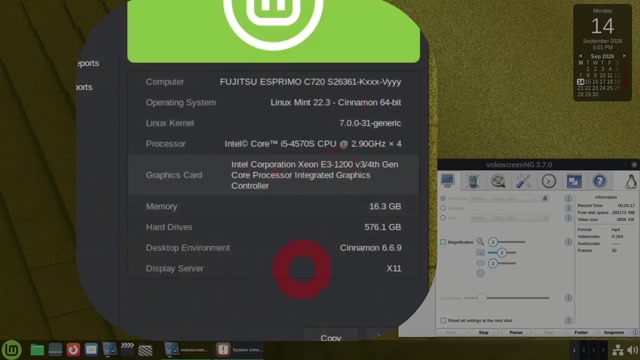Screen dimensions: 640x360
Task: Select the Display Server row value X11
Action: (393, 268)
